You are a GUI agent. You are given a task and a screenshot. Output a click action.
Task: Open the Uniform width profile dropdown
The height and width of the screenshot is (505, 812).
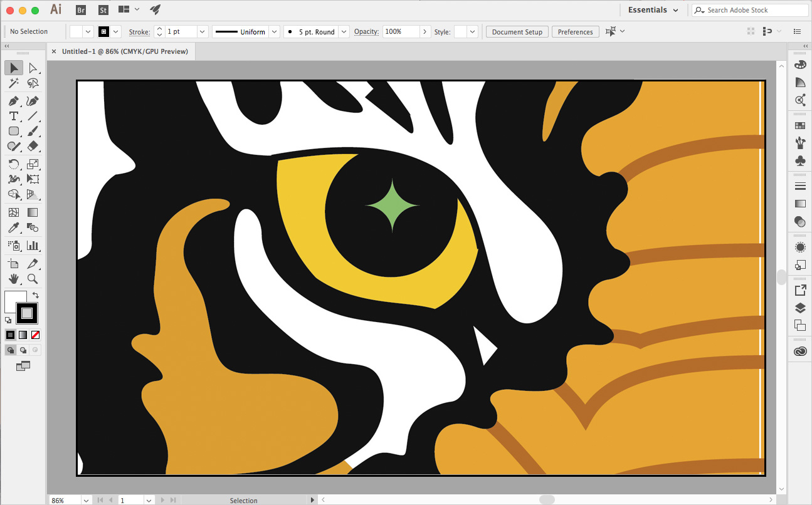coord(274,32)
